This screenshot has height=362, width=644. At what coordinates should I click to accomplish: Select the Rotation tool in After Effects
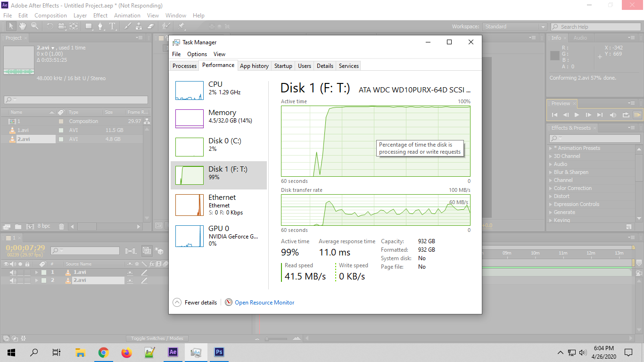(x=50, y=26)
